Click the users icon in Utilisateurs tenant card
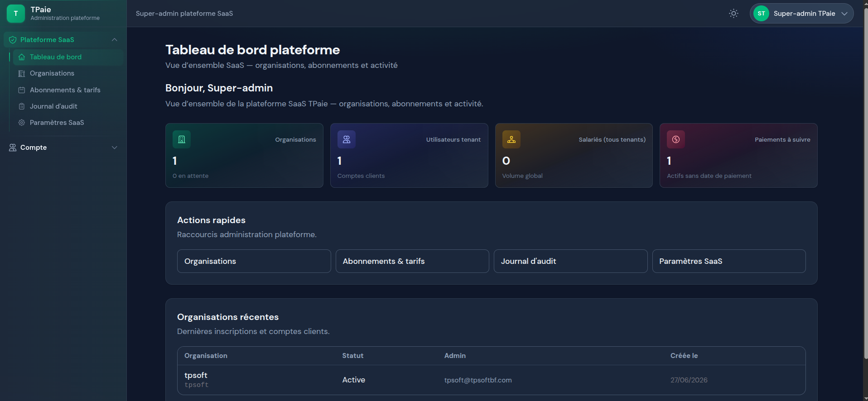Viewport: 868px width, 401px height. (x=347, y=139)
